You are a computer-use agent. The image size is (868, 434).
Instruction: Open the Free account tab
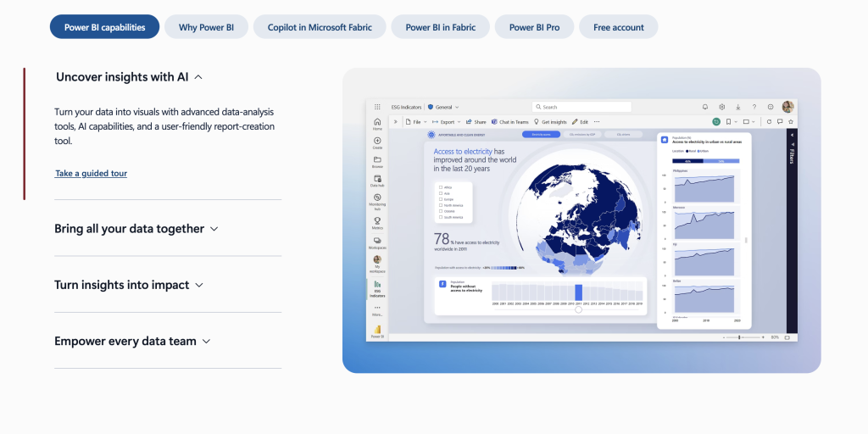tap(618, 27)
